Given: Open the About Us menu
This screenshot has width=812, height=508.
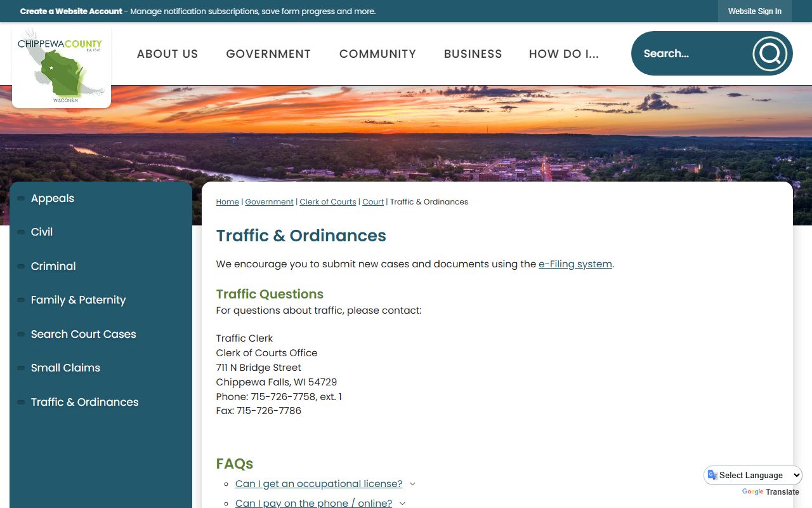Looking at the screenshot, I should pyautogui.click(x=167, y=54).
